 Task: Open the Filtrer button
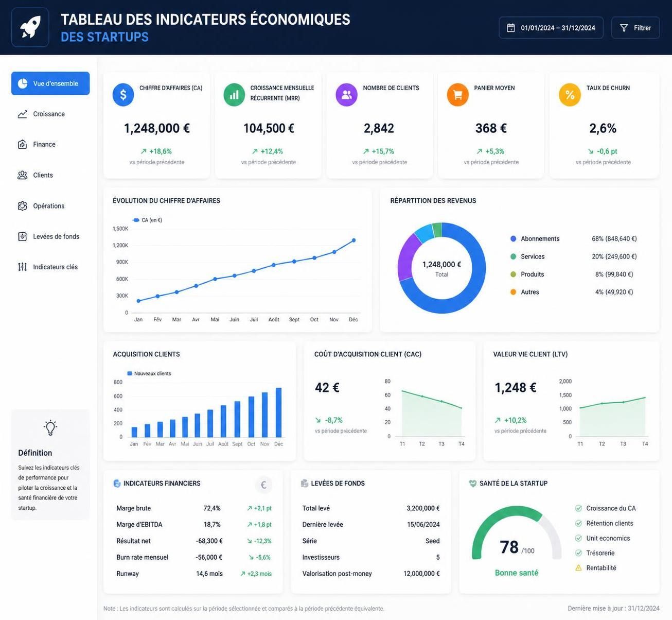click(635, 28)
